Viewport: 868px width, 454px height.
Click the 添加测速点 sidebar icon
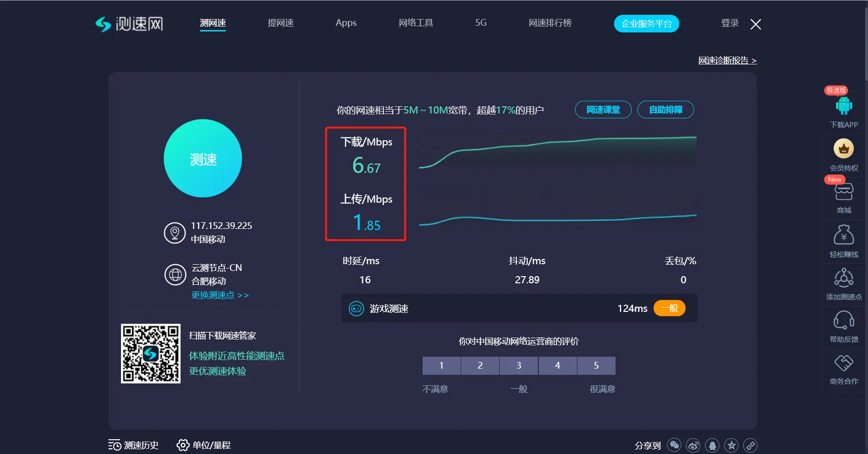[844, 278]
